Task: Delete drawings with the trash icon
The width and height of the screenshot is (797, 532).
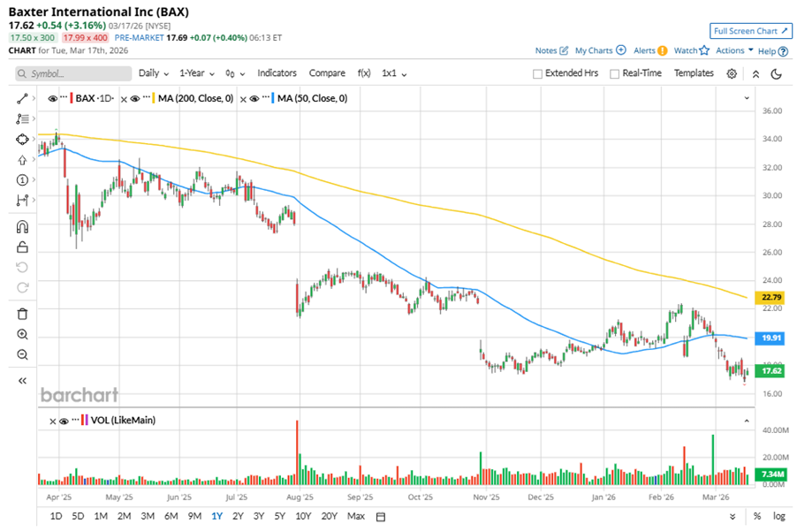Action: click(x=22, y=314)
